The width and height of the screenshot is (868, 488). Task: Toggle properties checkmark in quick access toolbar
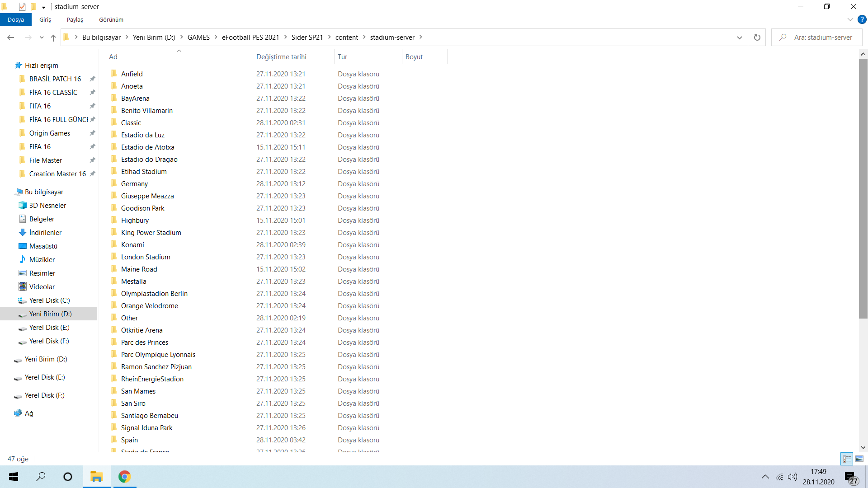point(22,7)
